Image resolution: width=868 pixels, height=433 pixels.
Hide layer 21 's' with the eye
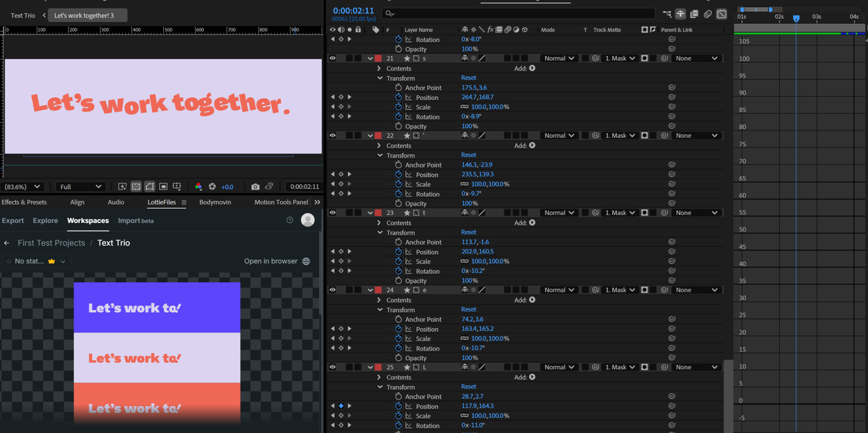pyautogui.click(x=332, y=58)
